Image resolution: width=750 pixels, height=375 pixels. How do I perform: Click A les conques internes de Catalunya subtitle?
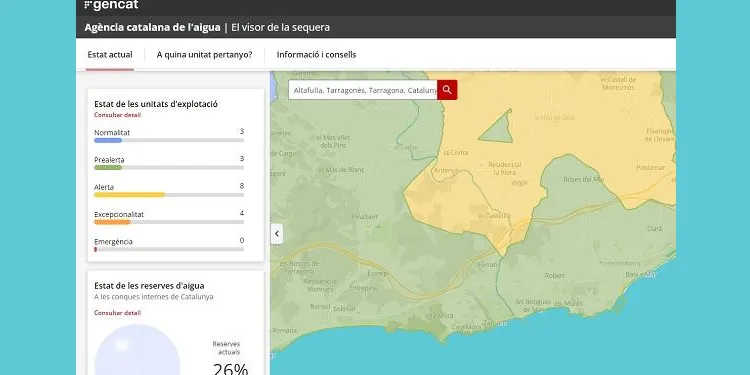[154, 297]
